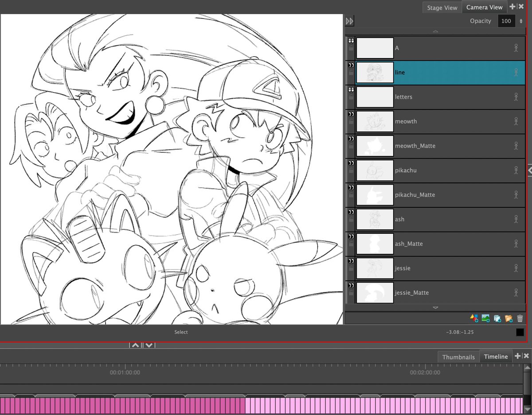Click the 00:01:00:00 timeline timecode marker
532x415 pixels.
click(x=125, y=372)
